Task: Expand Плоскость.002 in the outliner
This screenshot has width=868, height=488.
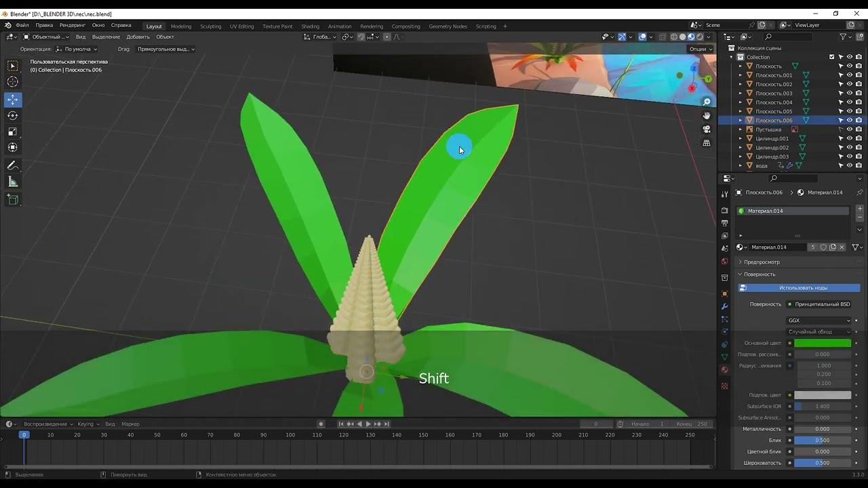Action: [741, 85]
